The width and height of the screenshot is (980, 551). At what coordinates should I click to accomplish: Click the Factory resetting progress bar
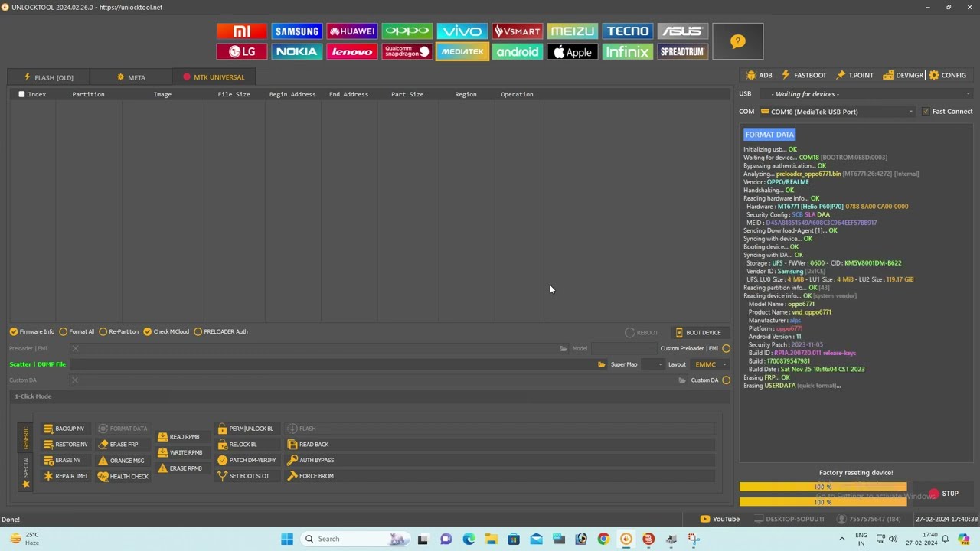click(823, 487)
